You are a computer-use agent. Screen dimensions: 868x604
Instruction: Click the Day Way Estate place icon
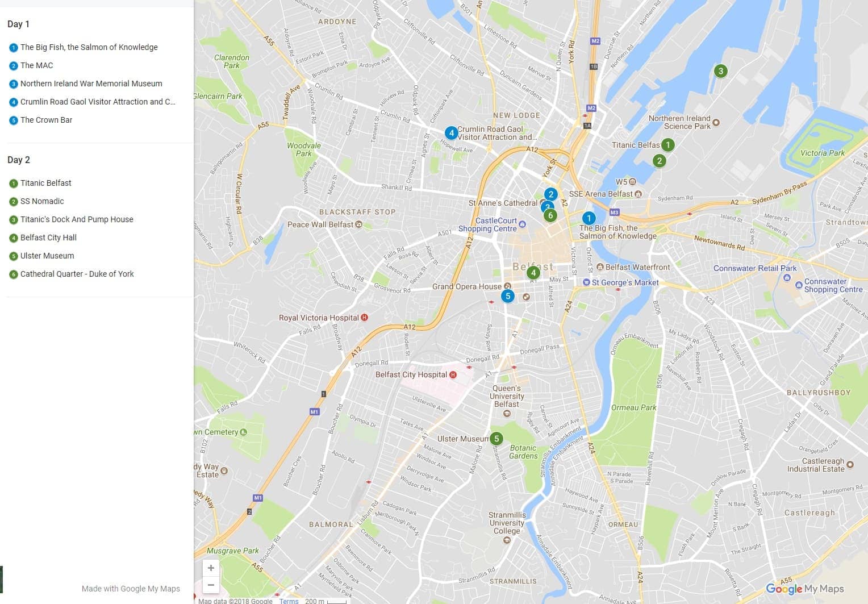click(224, 470)
